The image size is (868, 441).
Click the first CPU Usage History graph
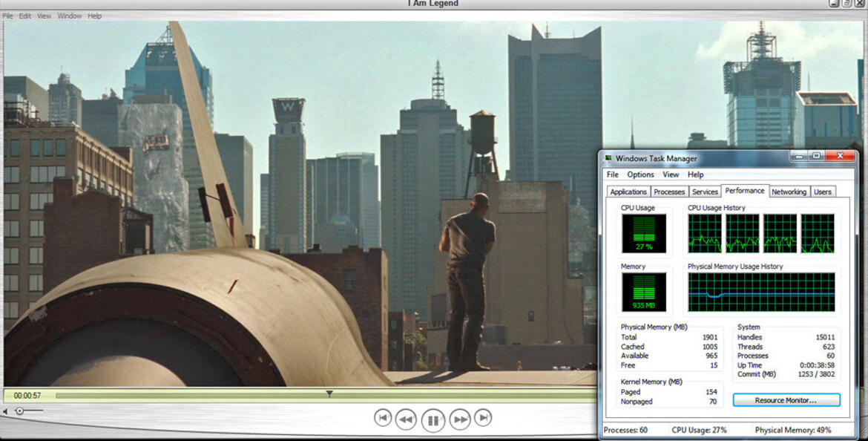(x=705, y=233)
